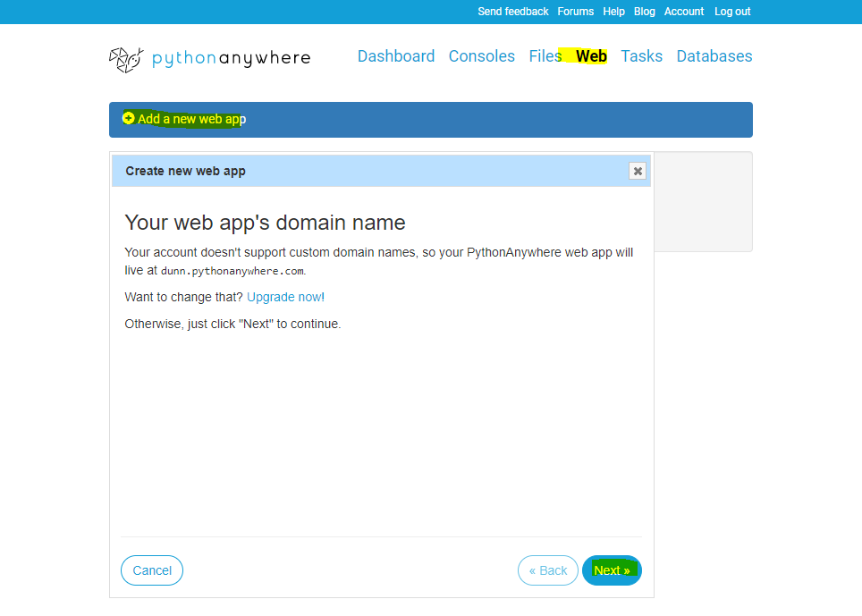Select the Web tab

coord(591,56)
